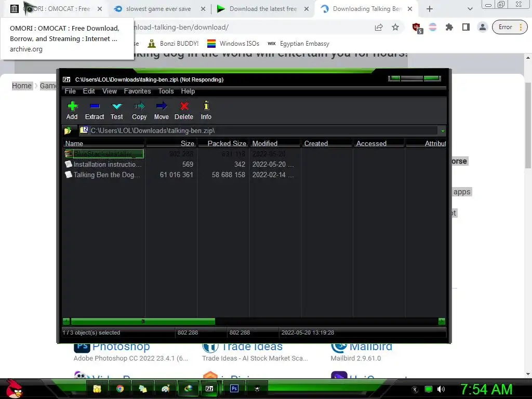Click the Trade Ideas link on the webpage

(252, 347)
